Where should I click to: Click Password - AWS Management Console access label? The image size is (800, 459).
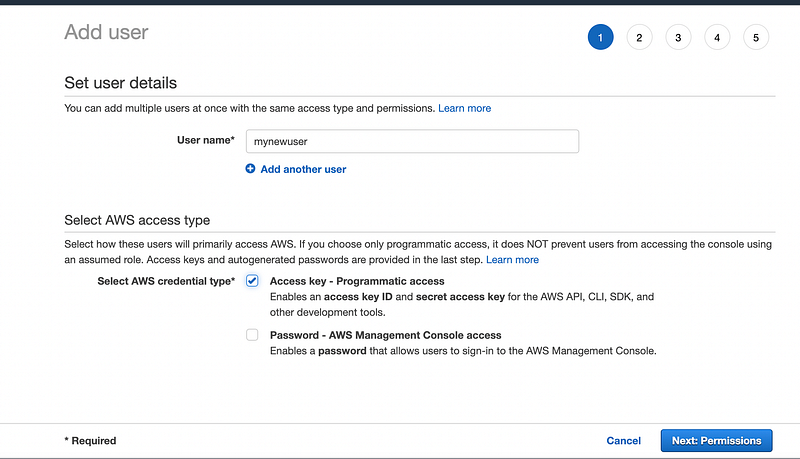(x=386, y=335)
